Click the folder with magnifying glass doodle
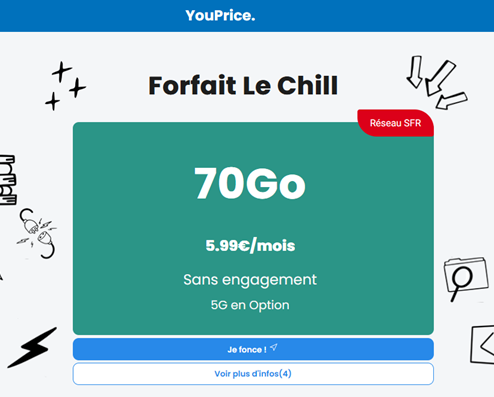The image size is (494, 397). point(466,277)
